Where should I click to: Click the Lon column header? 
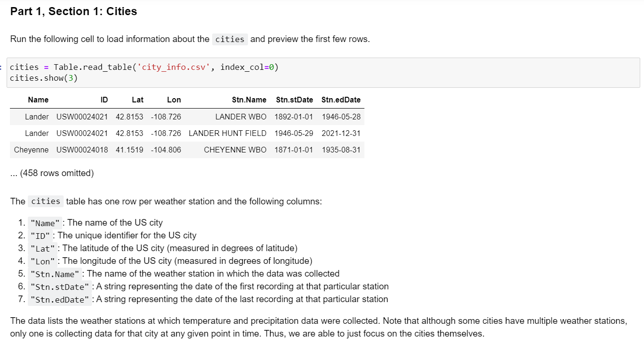(173, 100)
